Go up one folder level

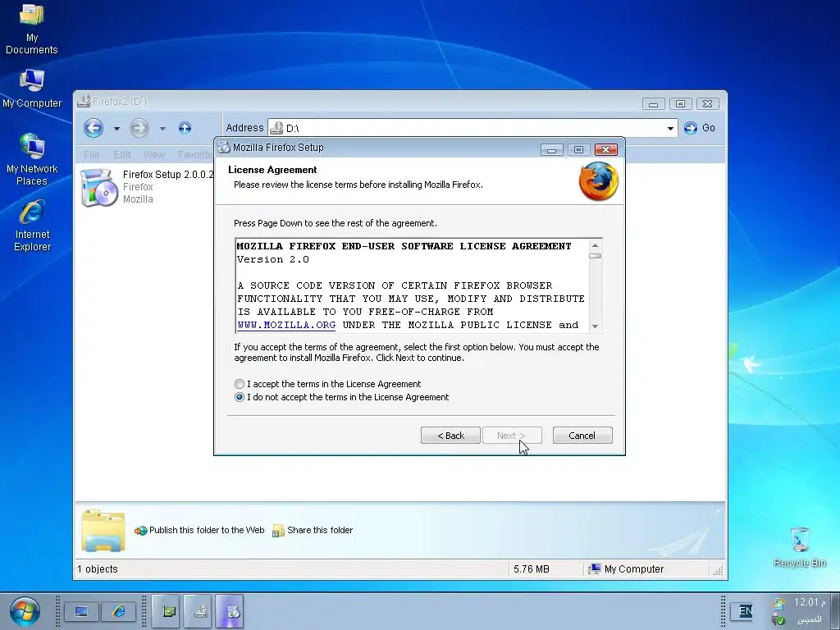[185, 128]
